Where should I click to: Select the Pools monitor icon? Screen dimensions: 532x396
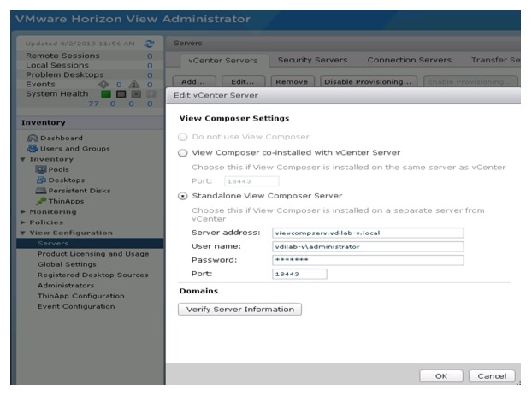pyautogui.click(x=41, y=169)
